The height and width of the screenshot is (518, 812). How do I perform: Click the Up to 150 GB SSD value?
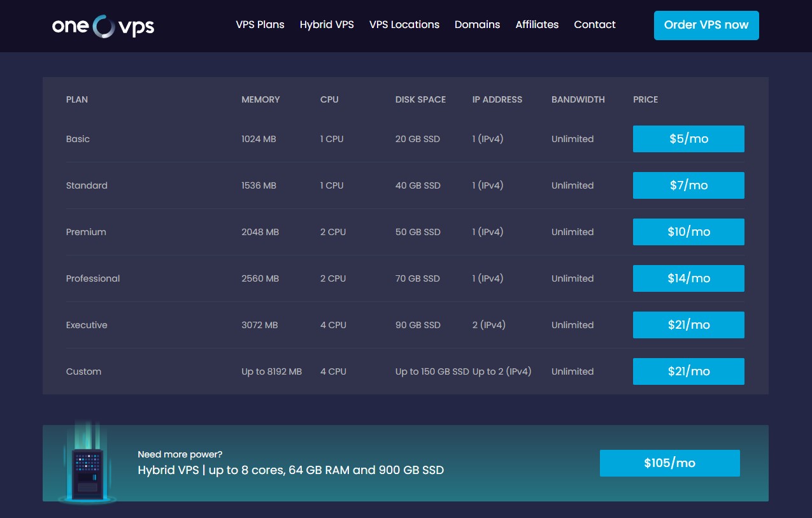pos(432,371)
